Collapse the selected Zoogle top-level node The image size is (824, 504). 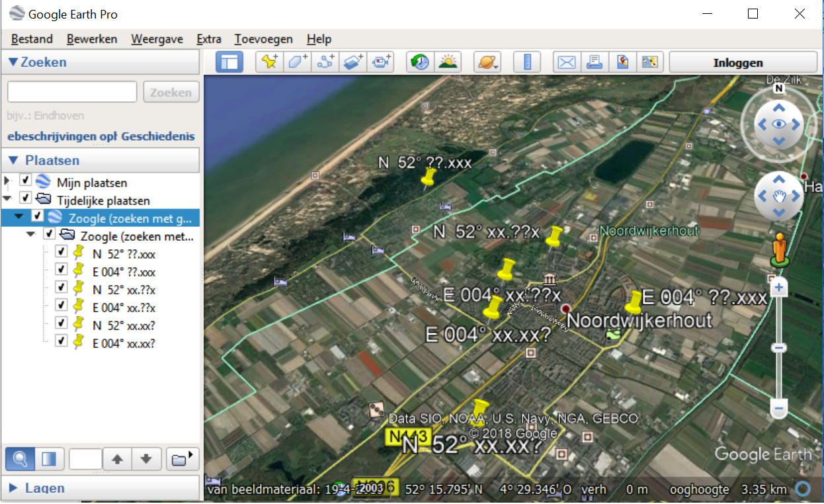pos(19,217)
